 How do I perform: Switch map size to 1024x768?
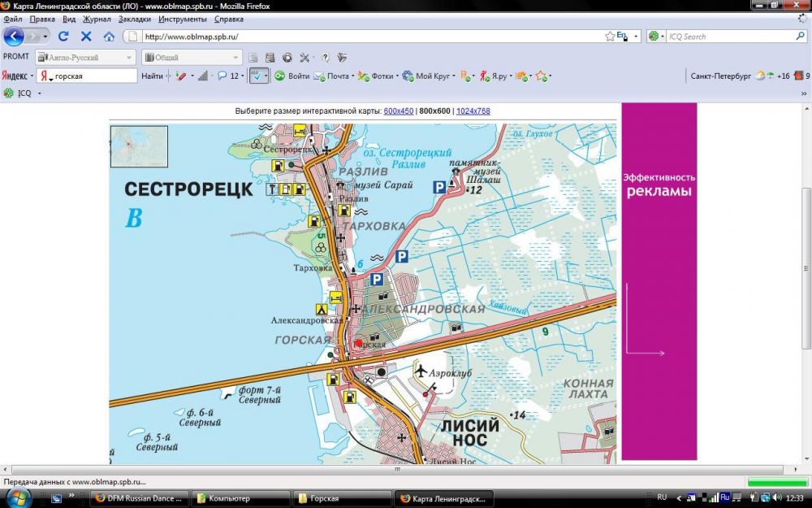[x=473, y=111]
